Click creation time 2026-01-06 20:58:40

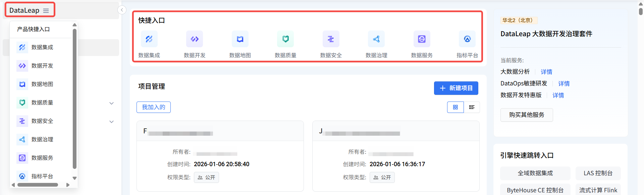(222, 164)
